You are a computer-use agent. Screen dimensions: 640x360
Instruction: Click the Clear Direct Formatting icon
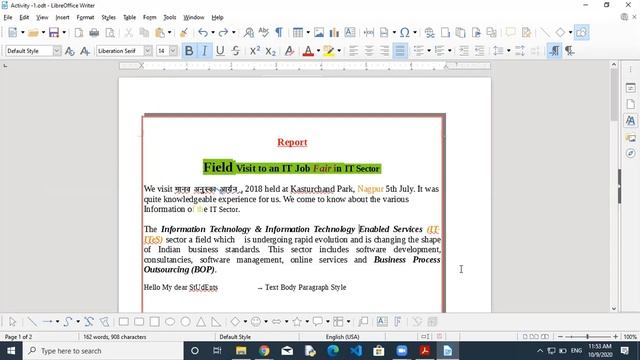coord(289,51)
